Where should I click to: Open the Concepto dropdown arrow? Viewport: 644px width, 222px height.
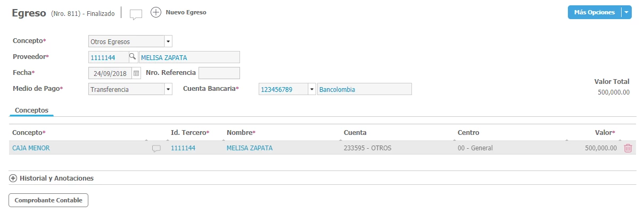168,41
